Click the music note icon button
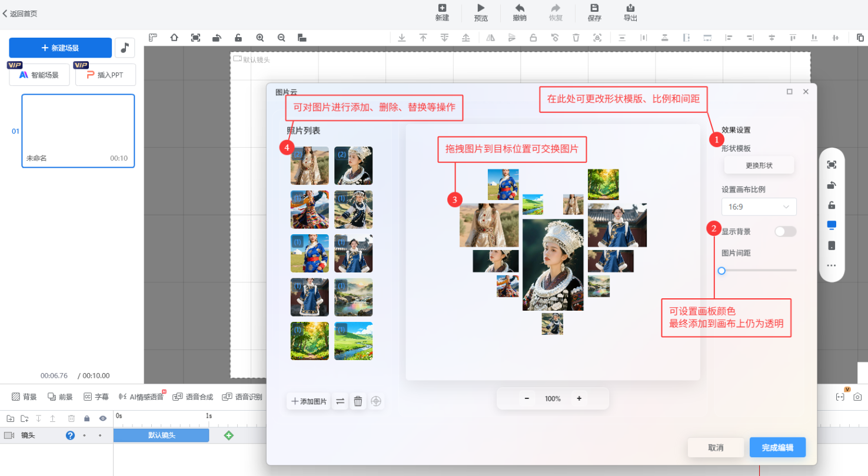This screenshot has height=476, width=868. pos(125,48)
